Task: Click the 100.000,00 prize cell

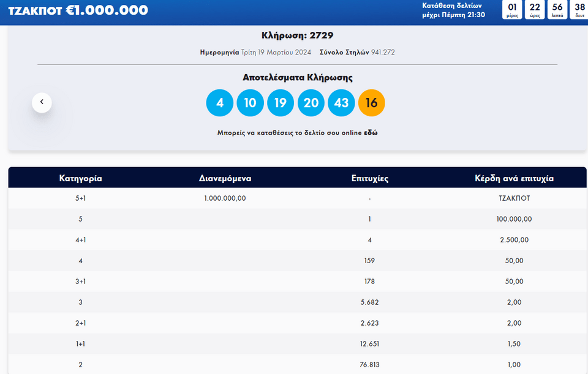Action: pos(514,219)
